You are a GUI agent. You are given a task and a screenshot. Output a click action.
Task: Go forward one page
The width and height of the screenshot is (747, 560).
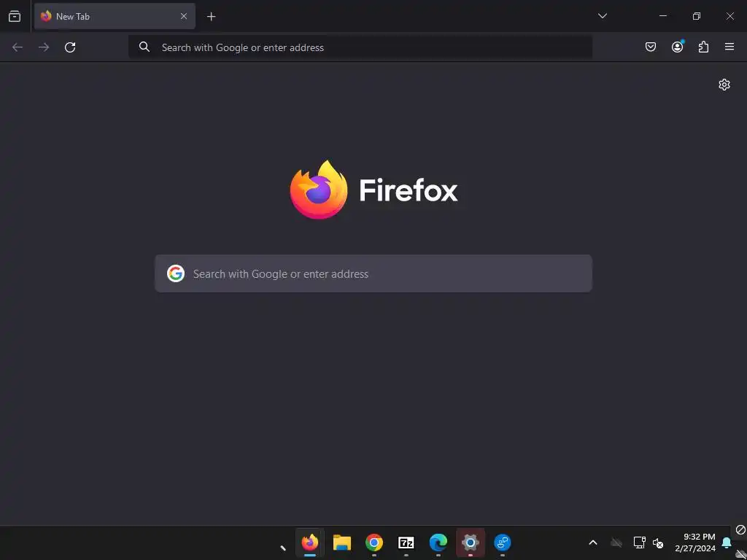[44, 47]
